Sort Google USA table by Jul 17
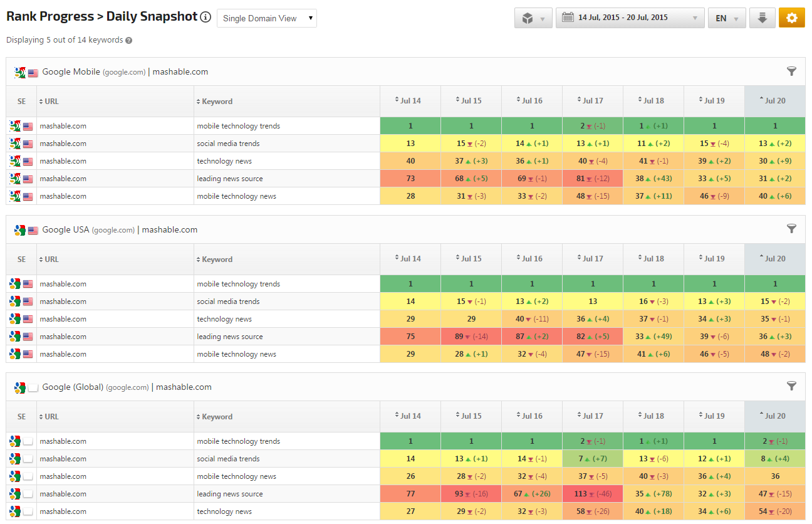 (x=592, y=259)
